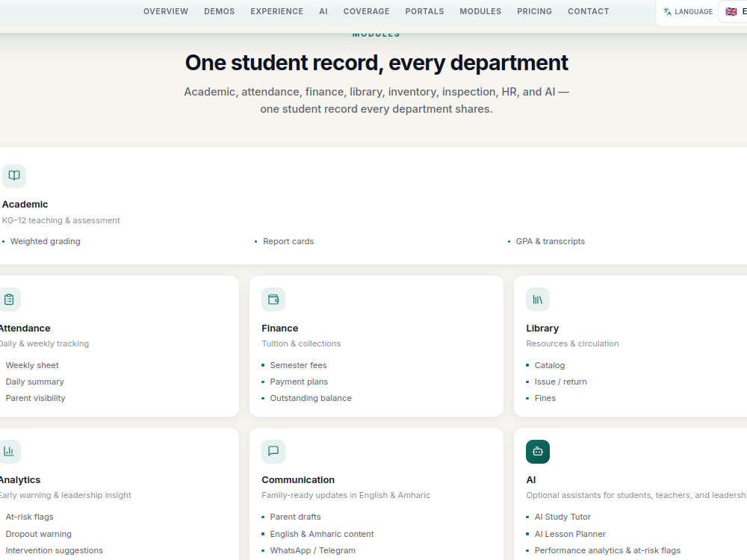The width and height of the screenshot is (747, 560).
Task: Click the UK flag language icon
Action: pos(731,11)
